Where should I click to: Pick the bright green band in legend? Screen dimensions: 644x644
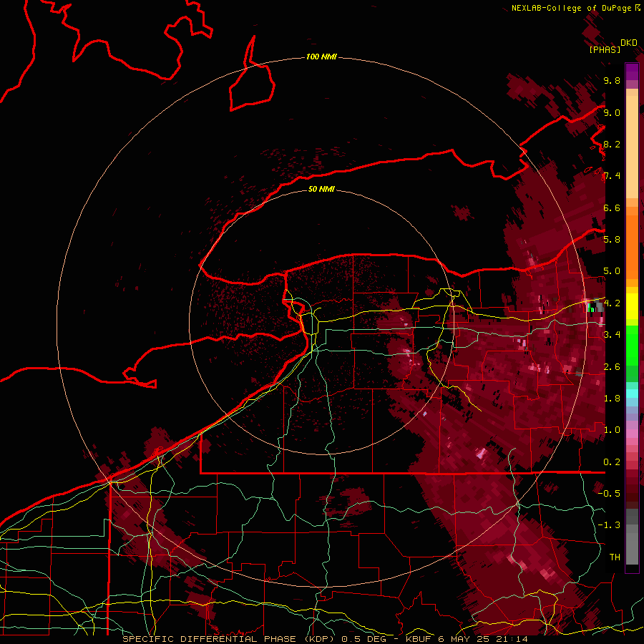[632, 345]
